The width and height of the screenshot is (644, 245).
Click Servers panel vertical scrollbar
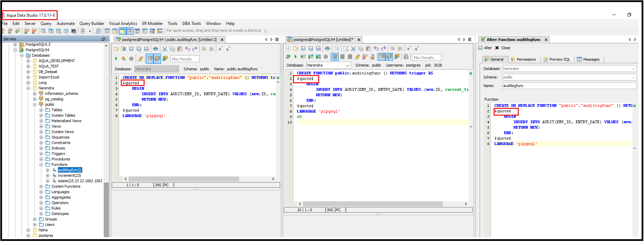click(x=106, y=210)
